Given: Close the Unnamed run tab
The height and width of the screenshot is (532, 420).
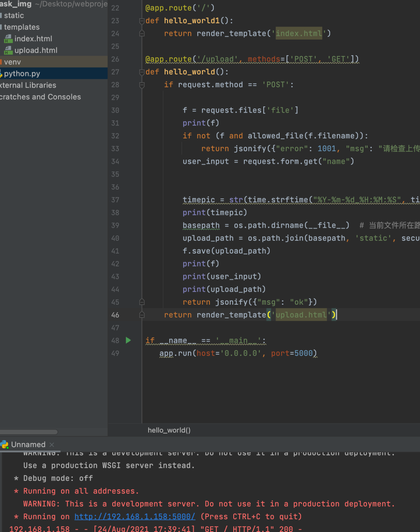Looking at the screenshot, I should pyautogui.click(x=52, y=445).
